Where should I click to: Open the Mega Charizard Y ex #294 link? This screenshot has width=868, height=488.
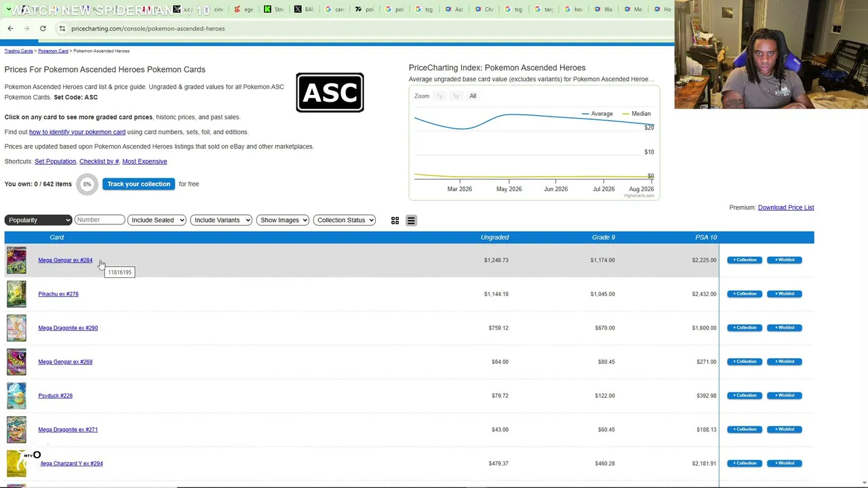pos(71,464)
